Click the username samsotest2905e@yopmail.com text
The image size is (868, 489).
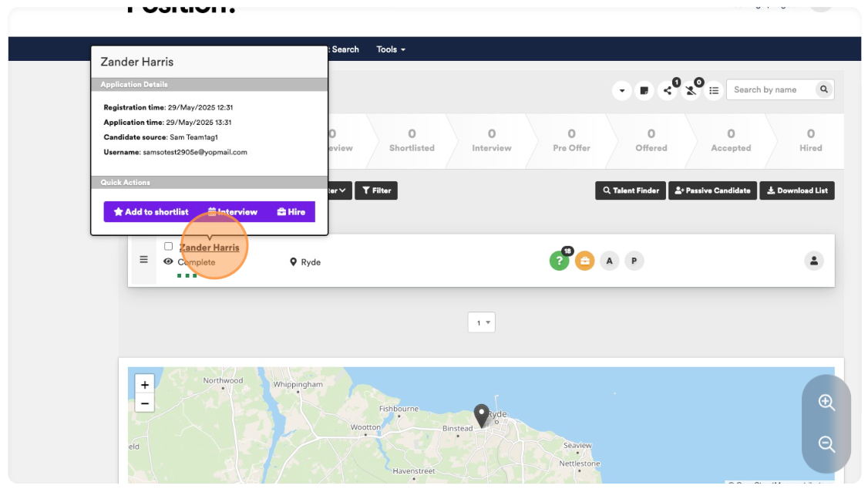(x=195, y=152)
